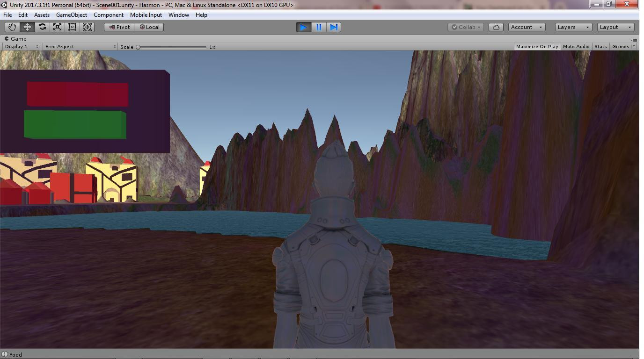Open the Gizmos dropdown arrow

[634, 47]
